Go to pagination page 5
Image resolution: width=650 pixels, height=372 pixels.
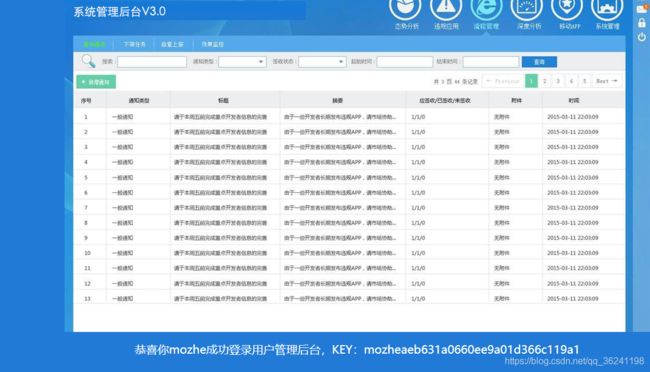585,81
